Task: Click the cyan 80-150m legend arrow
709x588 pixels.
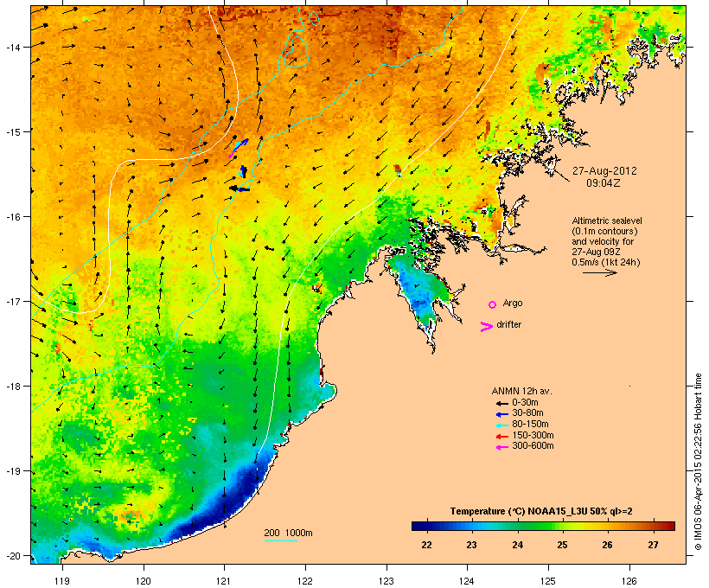Action: 501,425
